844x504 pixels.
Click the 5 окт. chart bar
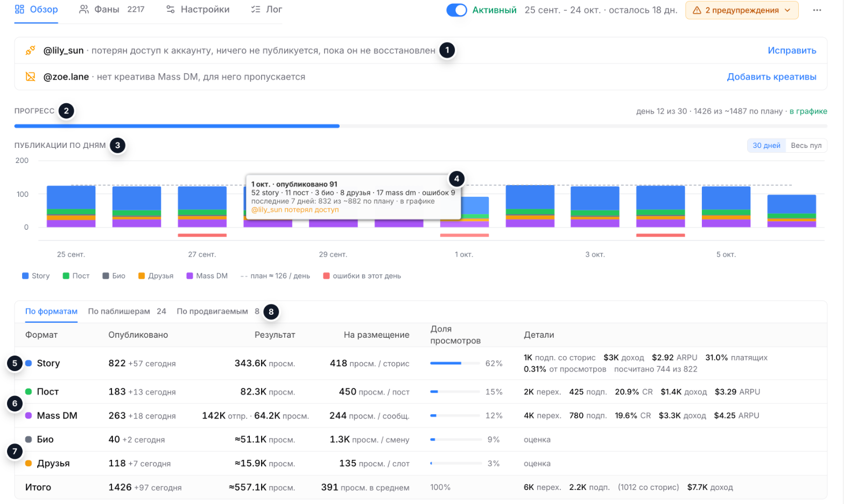click(x=726, y=207)
